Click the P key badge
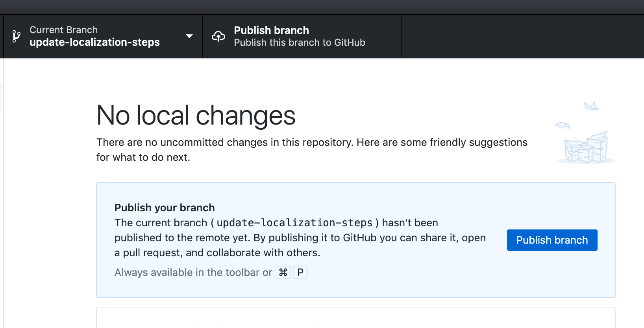This screenshot has height=328, width=644. [300, 272]
